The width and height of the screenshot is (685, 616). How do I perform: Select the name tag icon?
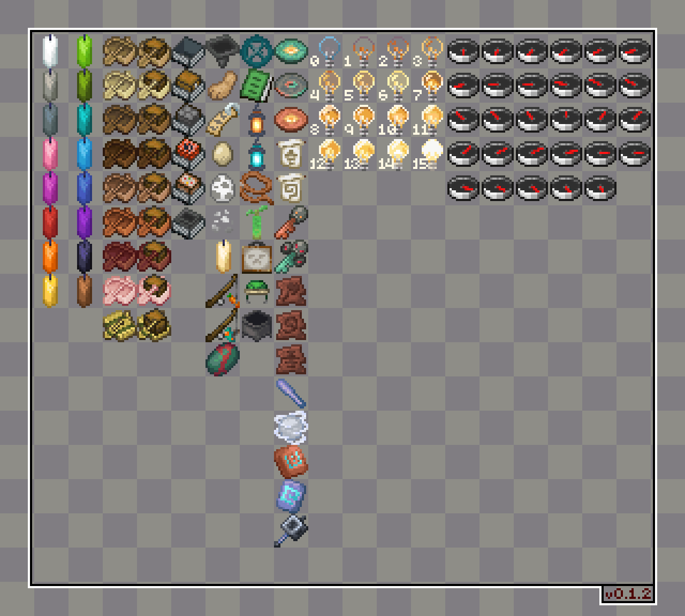222,119
